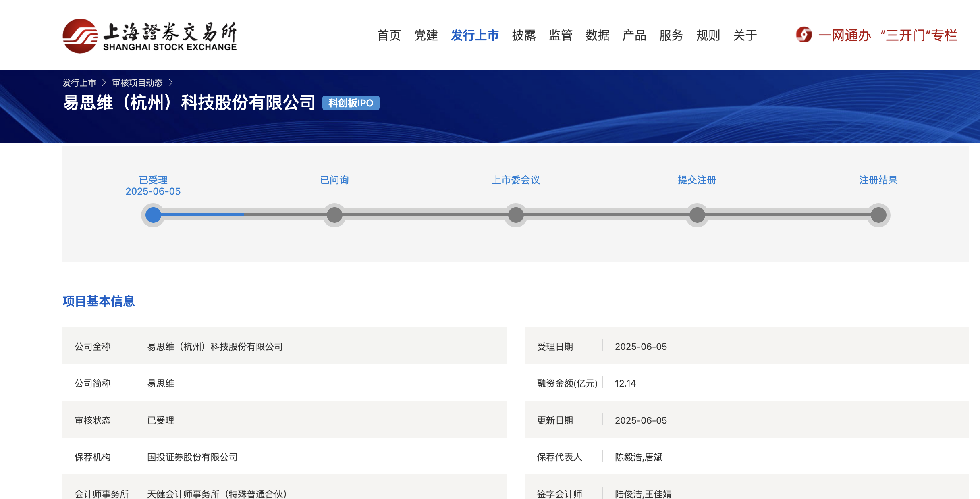Follow the 审核项目动态 breadcrumb link

(x=137, y=83)
